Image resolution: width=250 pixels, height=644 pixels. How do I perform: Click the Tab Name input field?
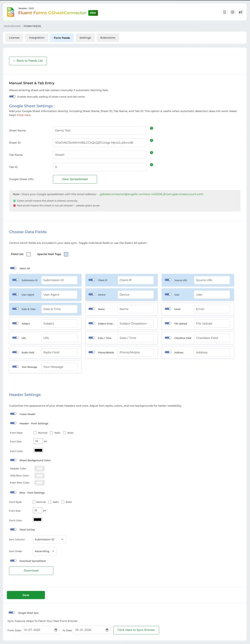[x=99, y=155]
